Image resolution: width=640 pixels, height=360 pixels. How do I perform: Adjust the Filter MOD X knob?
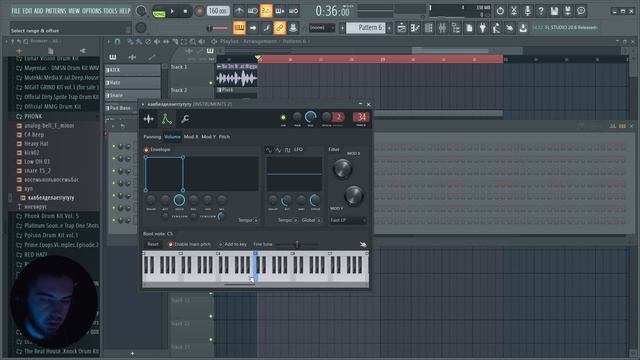pos(342,169)
